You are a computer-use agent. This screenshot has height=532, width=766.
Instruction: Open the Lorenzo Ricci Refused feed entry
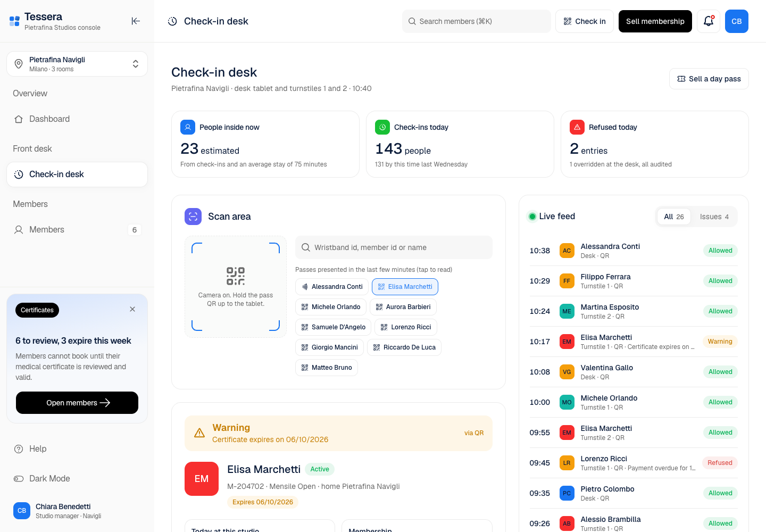click(x=633, y=463)
